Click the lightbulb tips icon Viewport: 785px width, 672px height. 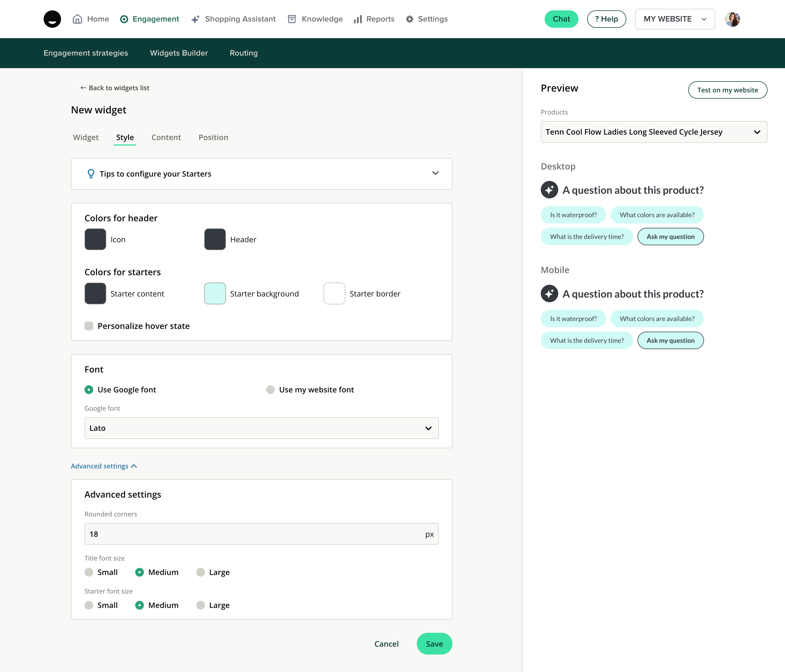point(91,174)
